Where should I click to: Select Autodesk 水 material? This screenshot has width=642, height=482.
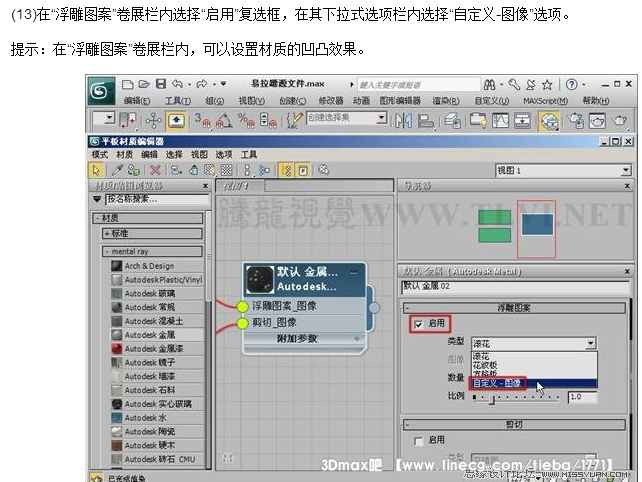(x=157, y=418)
